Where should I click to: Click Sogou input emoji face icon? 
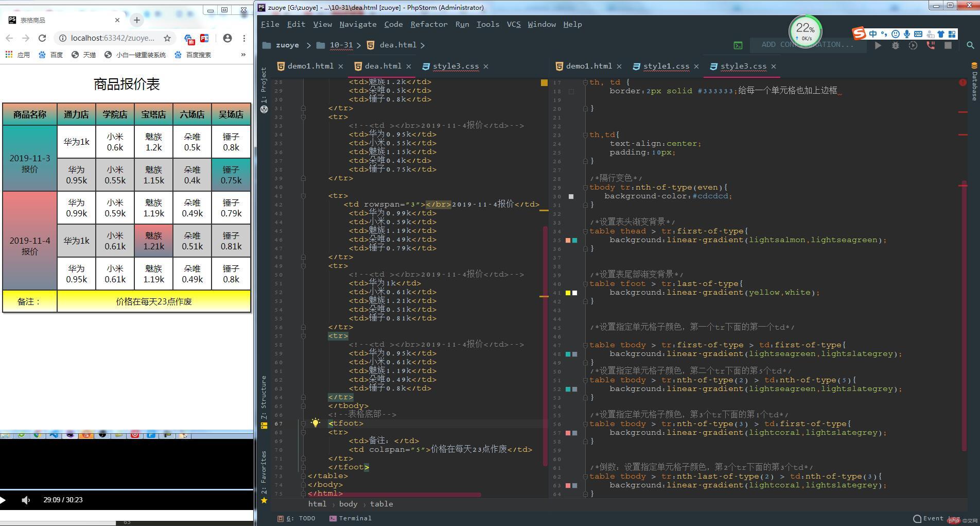[896, 34]
